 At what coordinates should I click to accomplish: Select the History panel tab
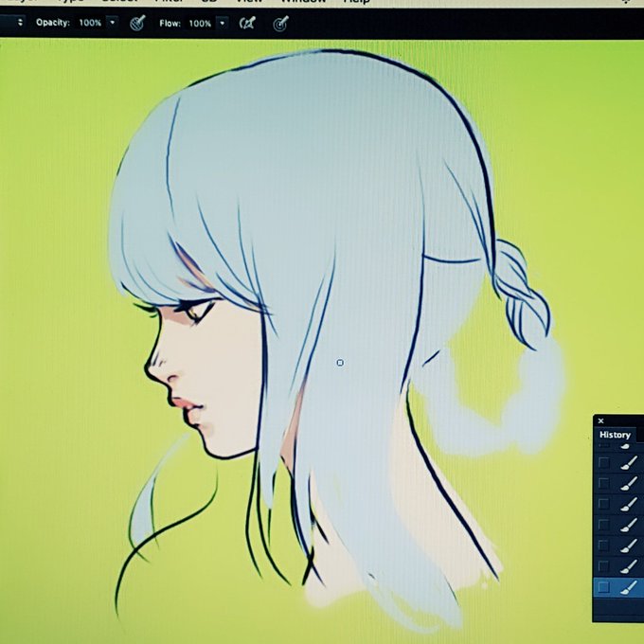(615, 435)
